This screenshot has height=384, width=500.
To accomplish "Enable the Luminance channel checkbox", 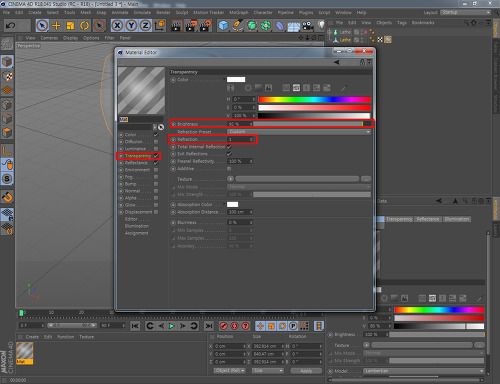I will [x=156, y=149].
